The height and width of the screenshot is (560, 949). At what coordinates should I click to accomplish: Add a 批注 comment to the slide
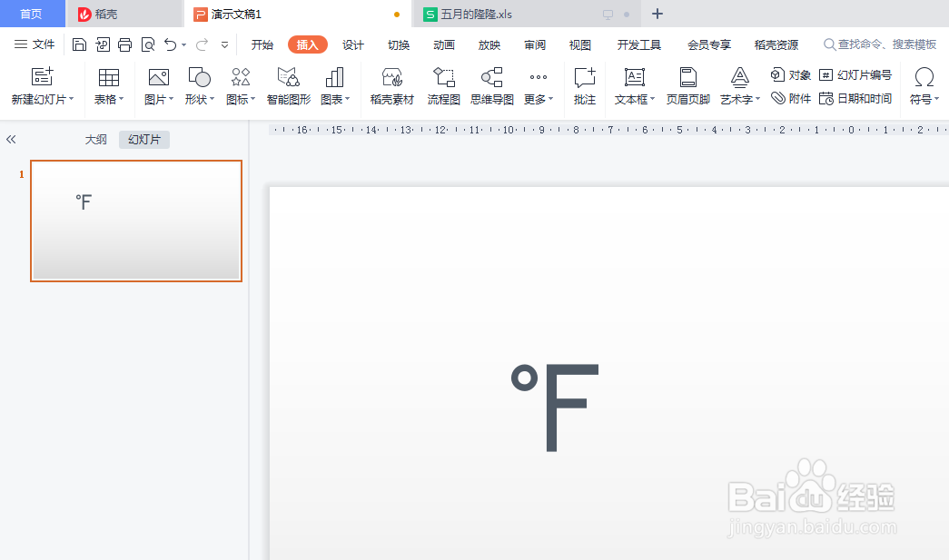584,88
